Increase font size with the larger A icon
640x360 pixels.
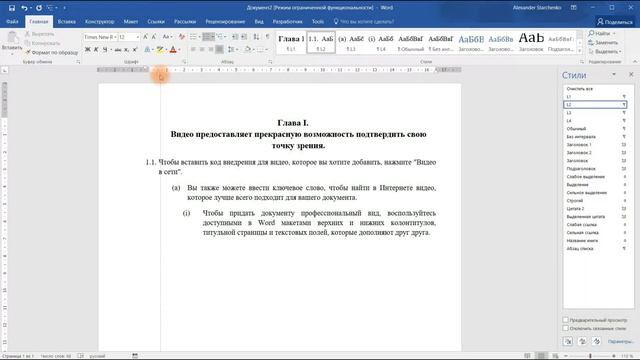pyautogui.click(x=145, y=37)
